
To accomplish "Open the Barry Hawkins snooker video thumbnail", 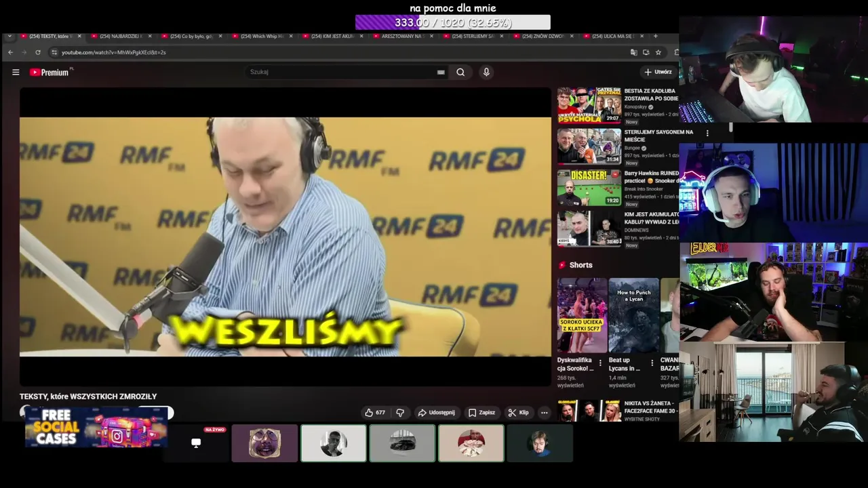I will (x=589, y=188).
